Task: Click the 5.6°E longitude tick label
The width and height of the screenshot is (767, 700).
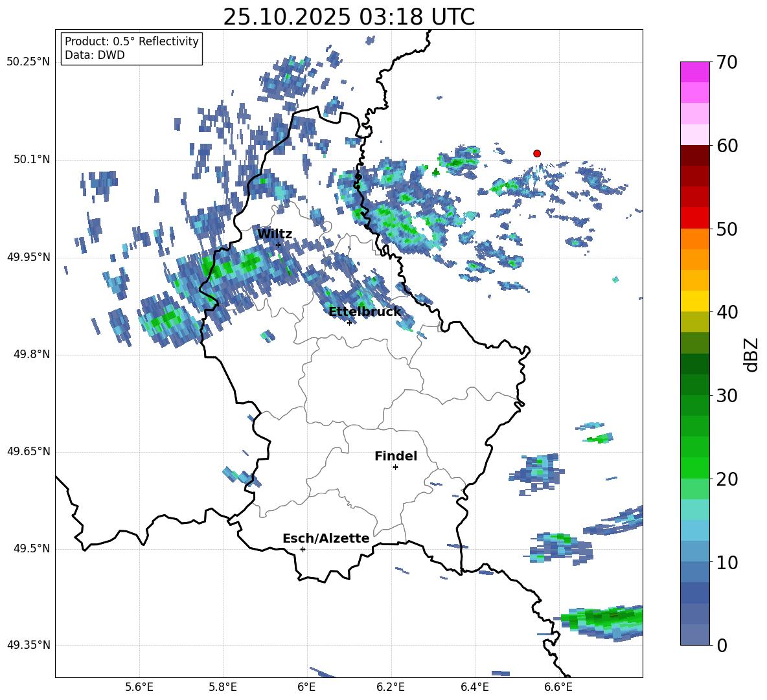Action: tap(139, 687)
